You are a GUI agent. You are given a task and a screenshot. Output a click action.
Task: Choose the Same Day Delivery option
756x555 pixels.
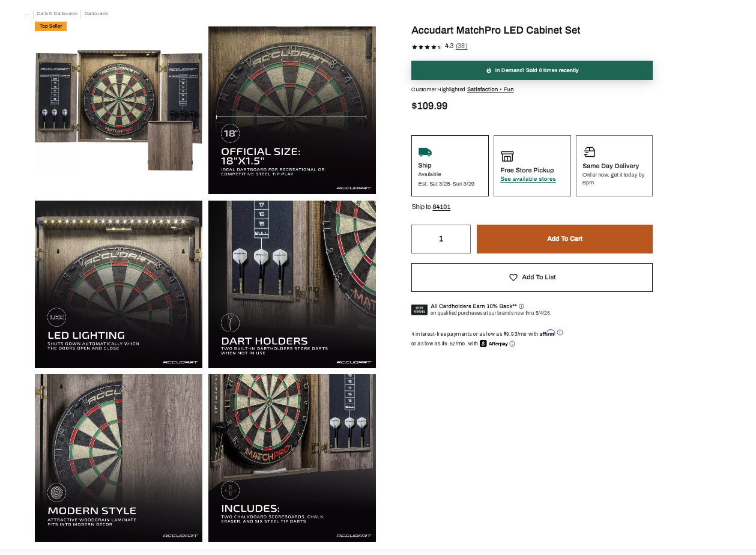click(x=614, y=166)
